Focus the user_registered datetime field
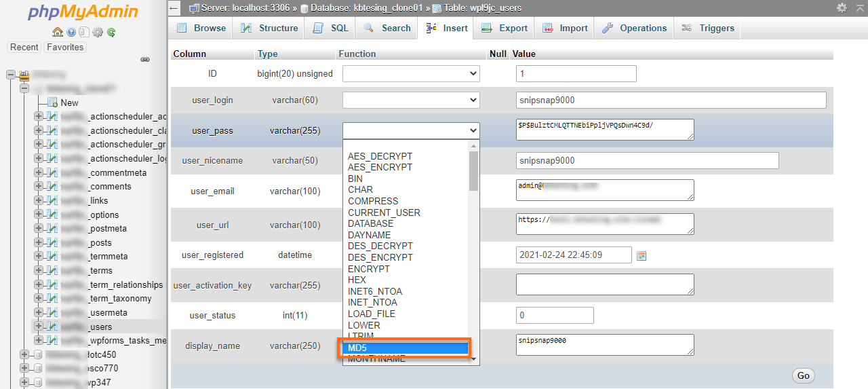 pos(574,255)
